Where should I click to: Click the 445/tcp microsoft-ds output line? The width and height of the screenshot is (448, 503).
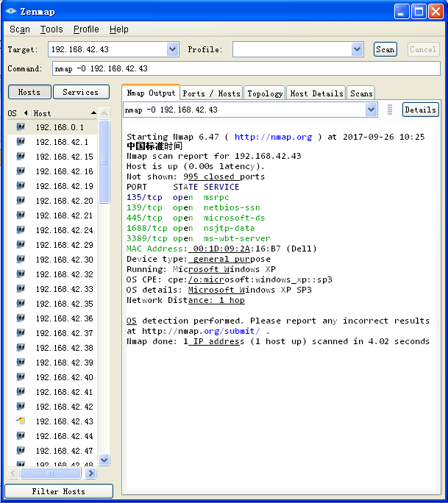coord(196,218)
